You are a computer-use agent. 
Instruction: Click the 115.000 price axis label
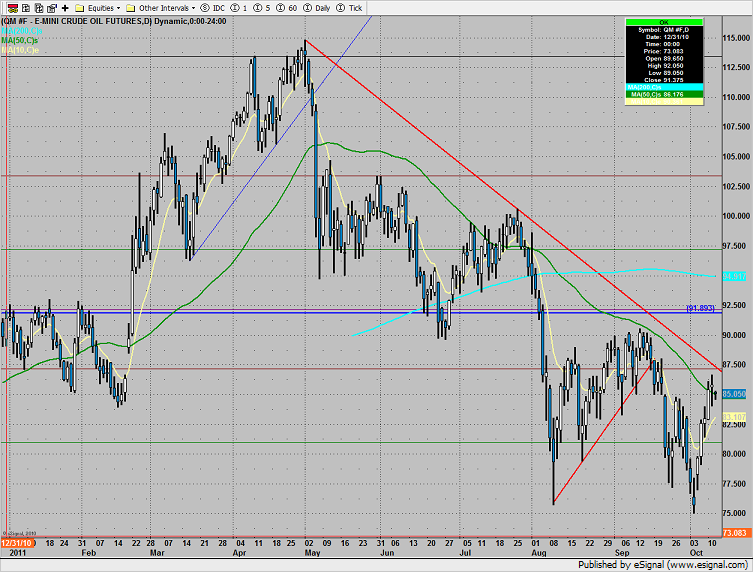736,38
